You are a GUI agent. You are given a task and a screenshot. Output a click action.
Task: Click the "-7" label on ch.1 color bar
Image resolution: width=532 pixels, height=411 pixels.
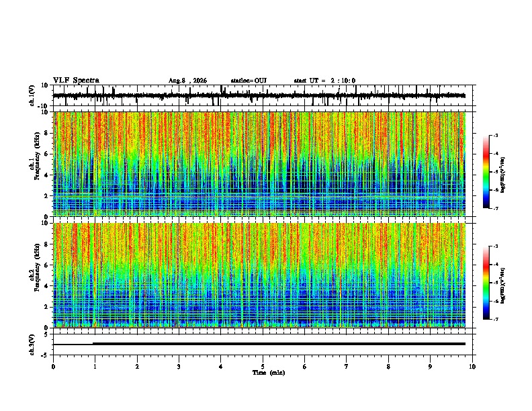click(x=495, y=208)
